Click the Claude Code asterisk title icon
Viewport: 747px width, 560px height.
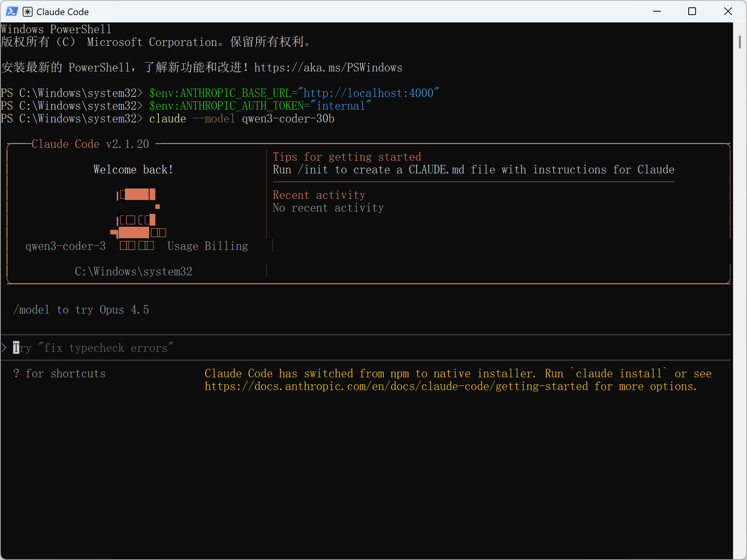pos(27,12)
